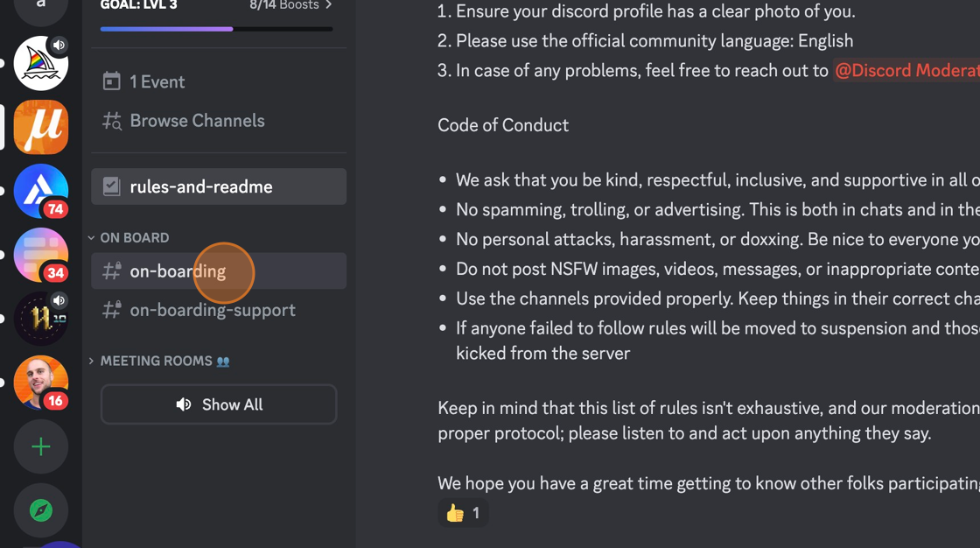Image resolution: width=980 pixels, height=548 pixels.
Task: Toggle the thumbs up reaction
Action: tap(463, 513)
